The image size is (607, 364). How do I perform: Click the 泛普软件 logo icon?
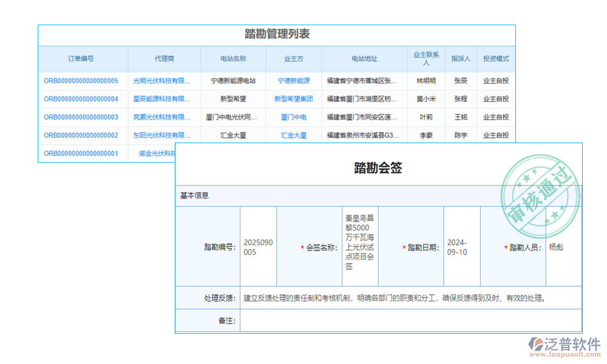coord(537,343)
